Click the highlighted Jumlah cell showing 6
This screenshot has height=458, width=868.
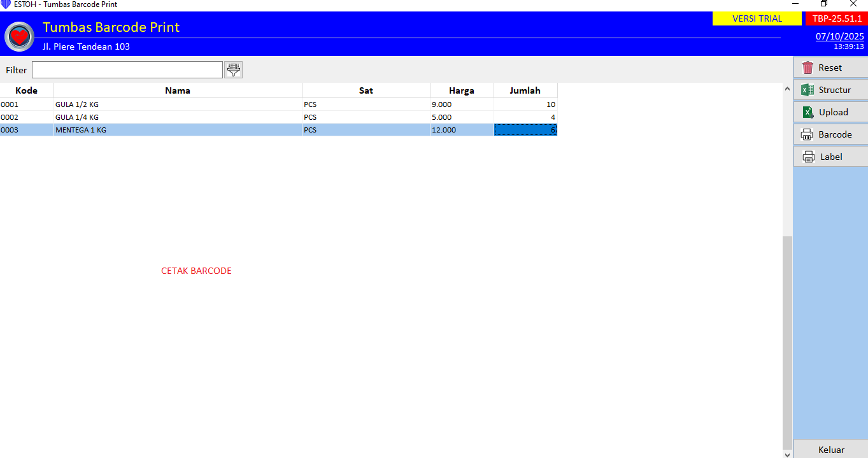point(525,130)
